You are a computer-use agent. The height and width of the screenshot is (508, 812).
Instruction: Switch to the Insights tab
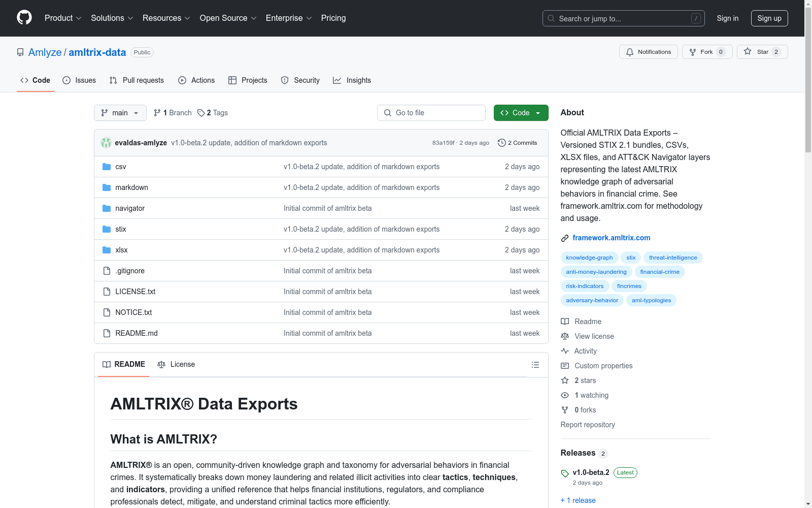pos(352,80)
